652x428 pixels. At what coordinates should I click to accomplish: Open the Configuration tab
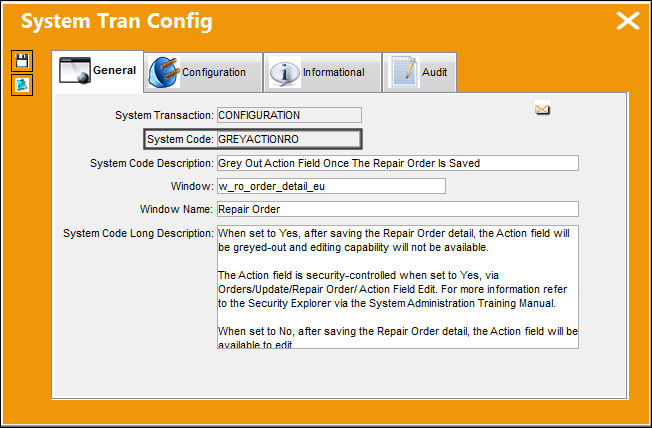click(203, 72)
